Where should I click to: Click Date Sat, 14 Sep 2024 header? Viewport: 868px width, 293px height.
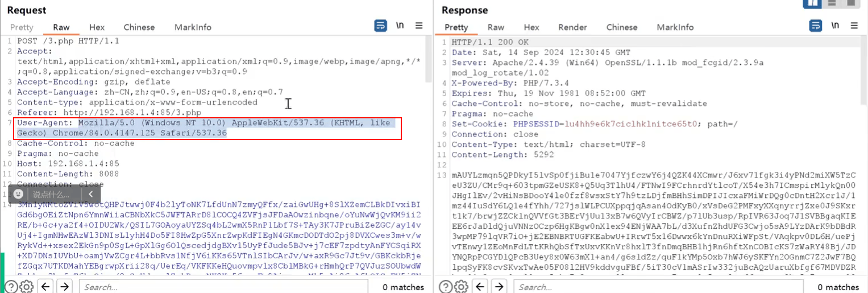541,52
